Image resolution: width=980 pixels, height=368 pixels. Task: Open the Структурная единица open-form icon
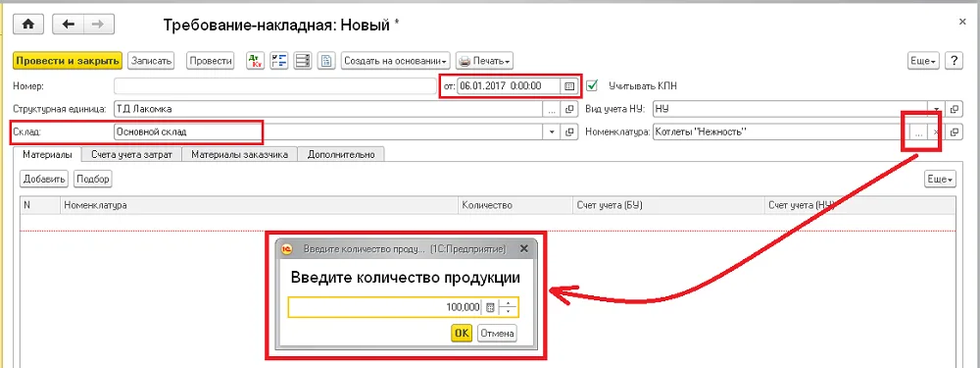pyautogui.click(x=569, y=109)
